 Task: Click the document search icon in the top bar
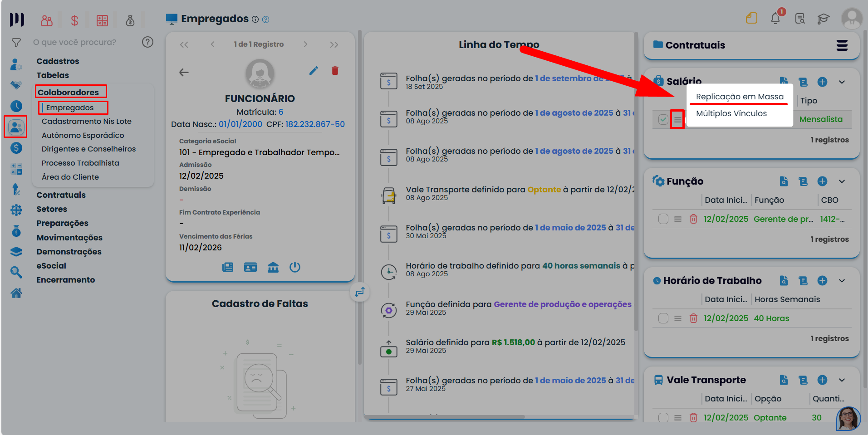tap(800, 19)
